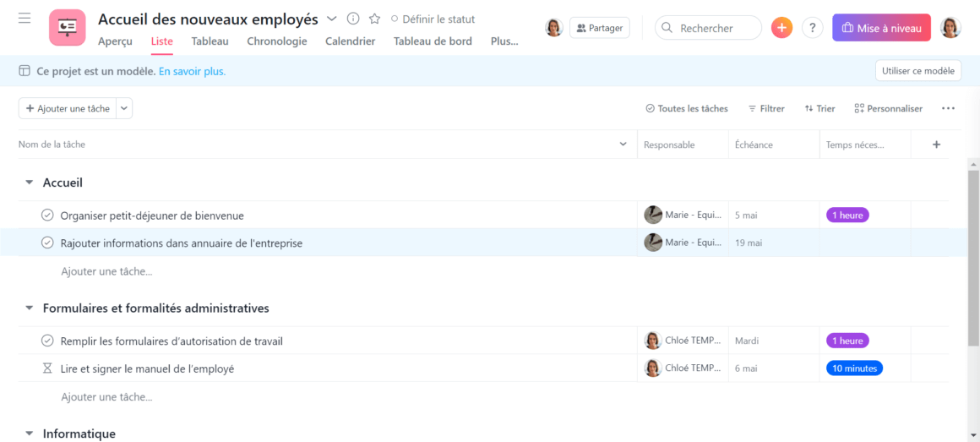The width and height of the screenshot is (980, 442).
Task: Click the blue '10 minutes' tag
Action: [853, 368]
